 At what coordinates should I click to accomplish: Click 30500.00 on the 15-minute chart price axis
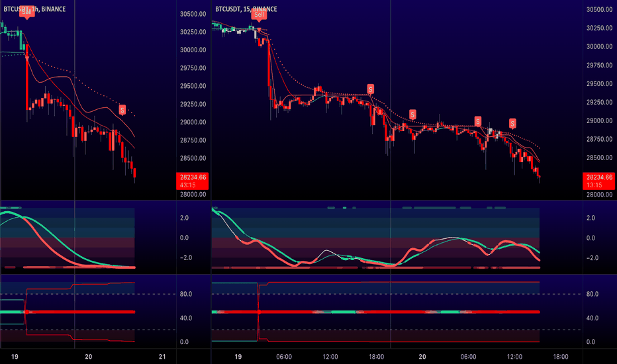(x=599, y=9)
